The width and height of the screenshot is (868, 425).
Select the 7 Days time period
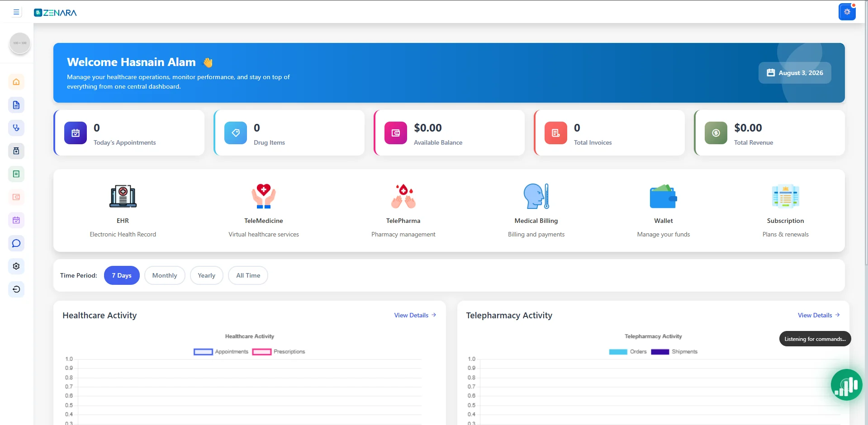point(122,275)
